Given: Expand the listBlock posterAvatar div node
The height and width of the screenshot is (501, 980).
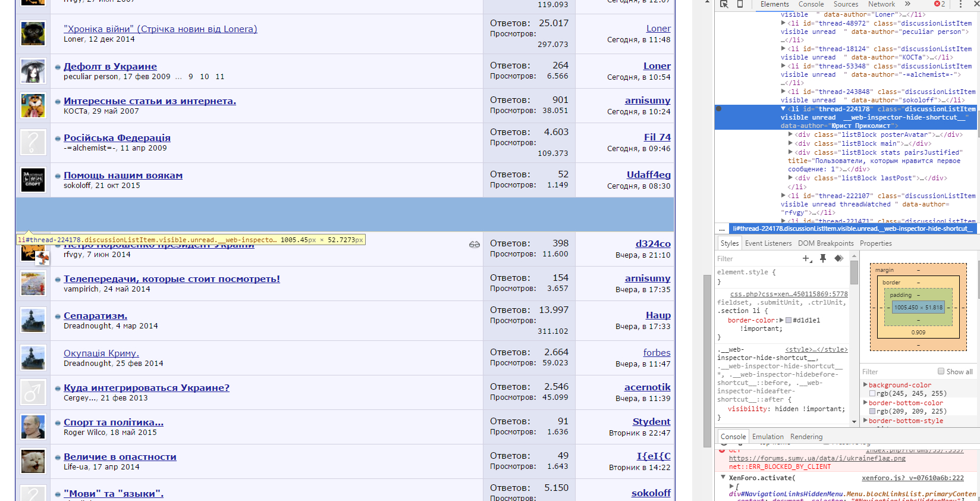Looking at the screenshot, I should pos(790,134).
